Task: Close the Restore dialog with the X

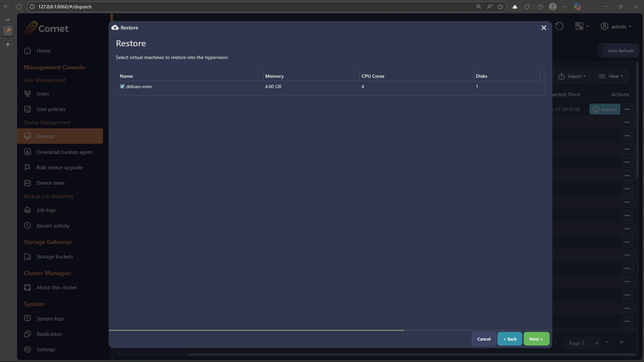Action: [544, 28]
